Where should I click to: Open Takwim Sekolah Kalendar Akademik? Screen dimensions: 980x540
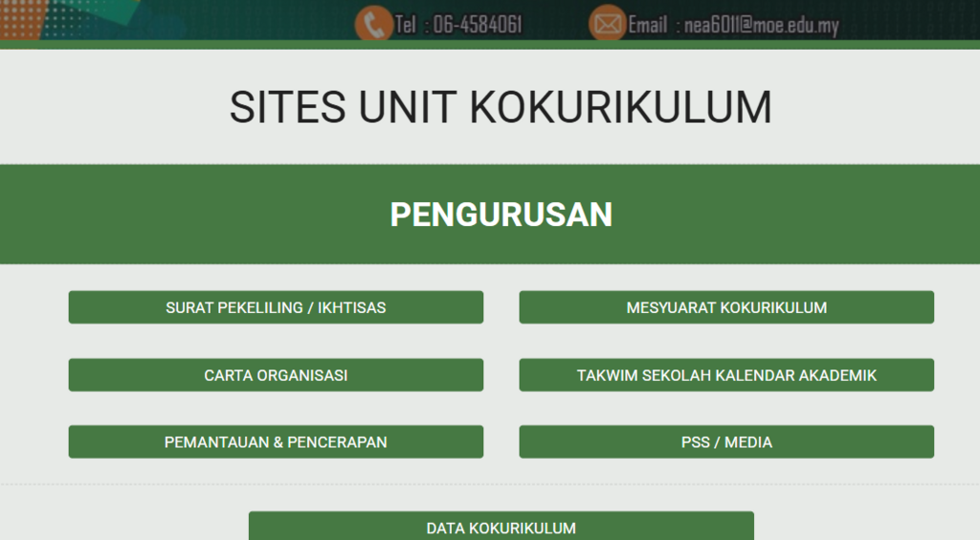coord(726,375)
